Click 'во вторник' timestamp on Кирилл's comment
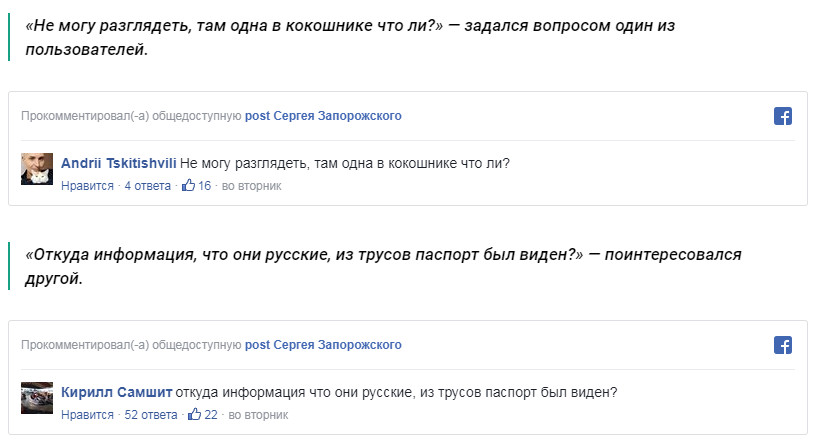 258,415
